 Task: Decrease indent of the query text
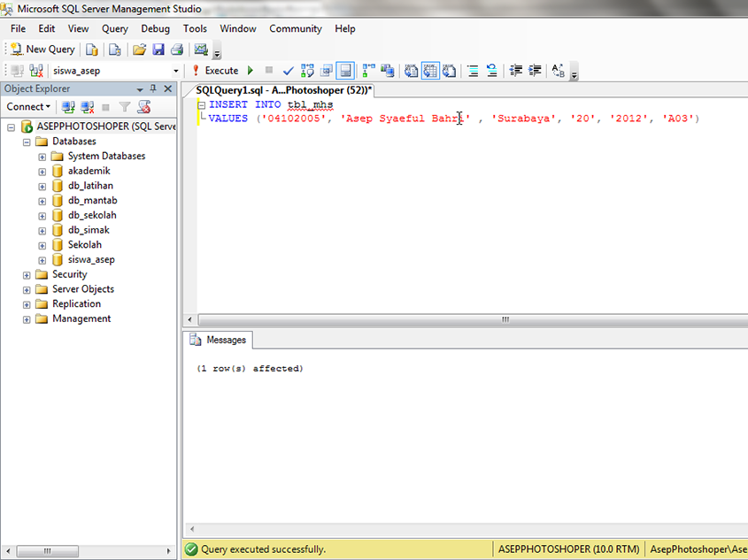[x=516, y=71]
